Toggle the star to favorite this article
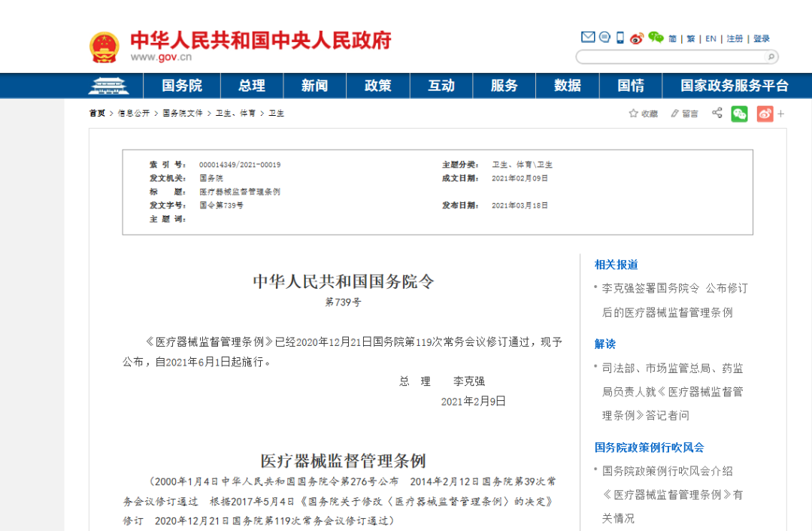 point(634,113)
